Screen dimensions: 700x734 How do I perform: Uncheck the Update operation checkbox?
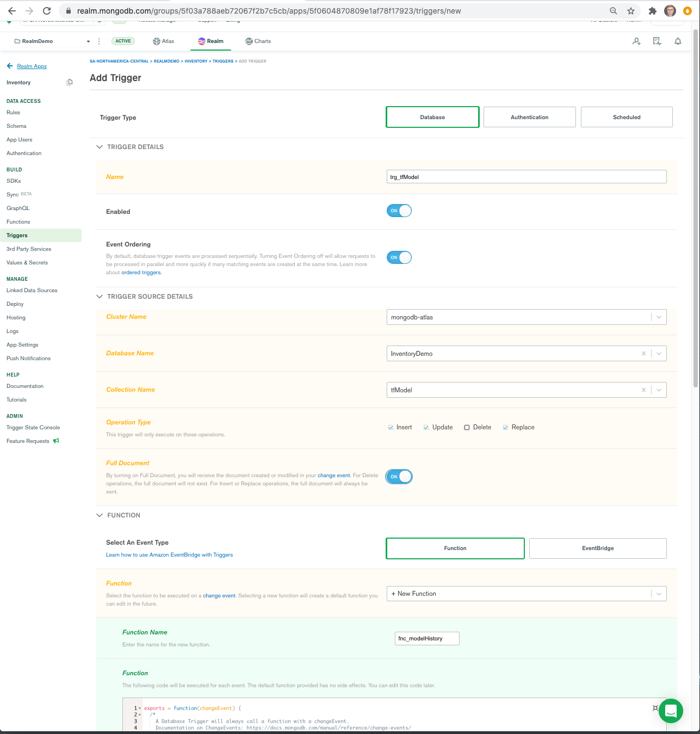pyautogui.click(x=426, y=428)
